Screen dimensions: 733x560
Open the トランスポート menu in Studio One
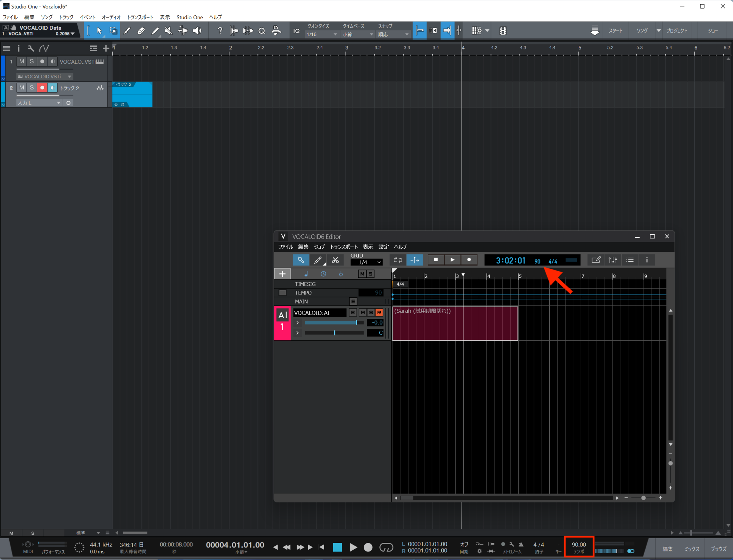coord(140,17)
